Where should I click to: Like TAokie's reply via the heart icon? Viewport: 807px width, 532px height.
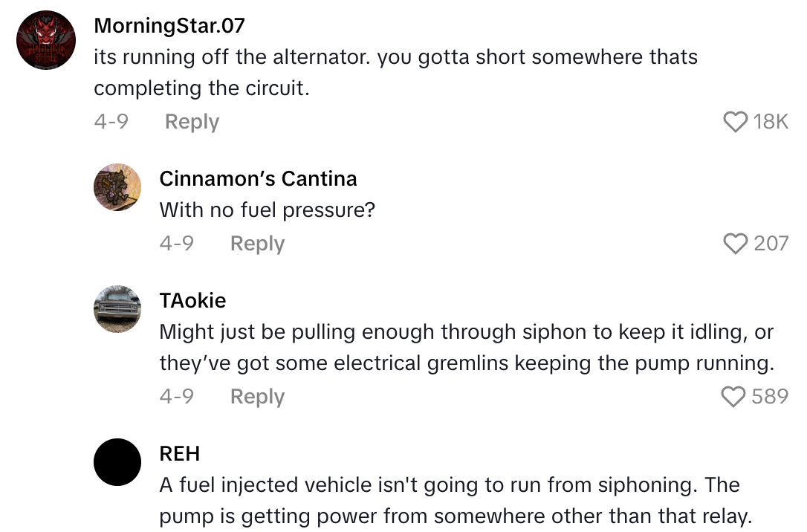[x=733, y=397]
